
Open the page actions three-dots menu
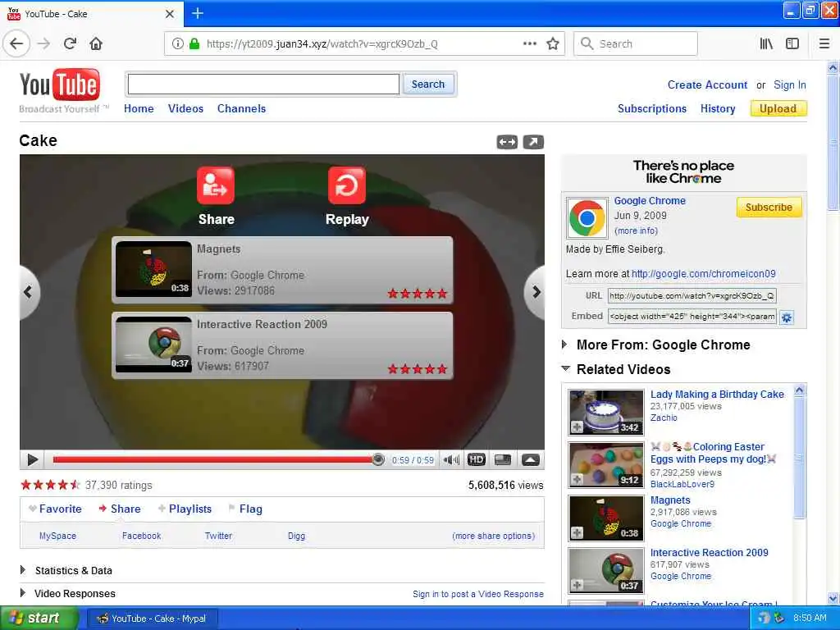coord(529,43)
